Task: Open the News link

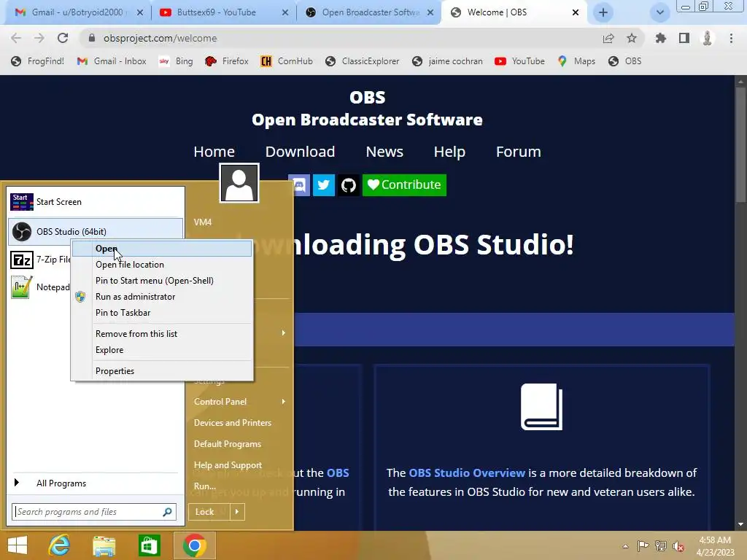Action: point(384,152)
